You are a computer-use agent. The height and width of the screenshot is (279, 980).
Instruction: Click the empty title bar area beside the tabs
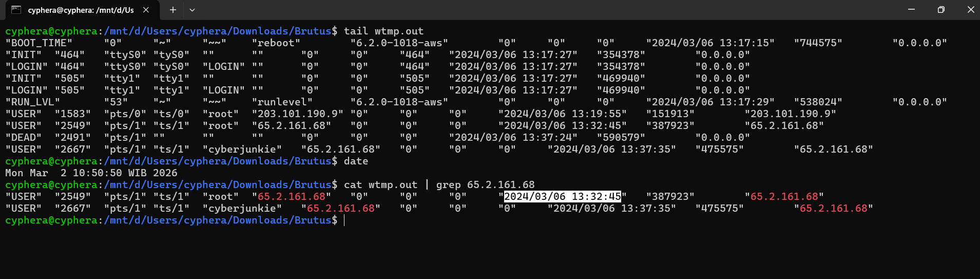(x=544, y=10)
